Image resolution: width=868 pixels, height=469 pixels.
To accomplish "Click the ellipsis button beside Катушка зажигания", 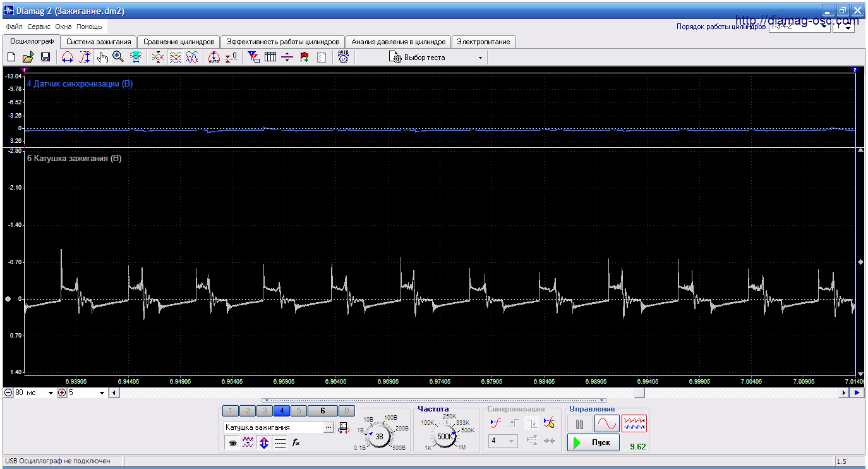I will pos(329,428).
